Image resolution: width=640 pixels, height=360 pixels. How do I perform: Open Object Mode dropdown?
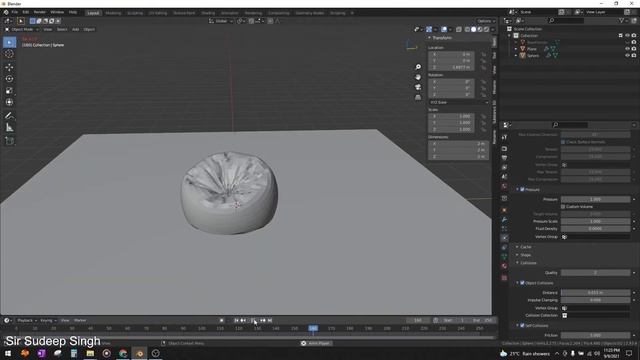click(22, 29)
